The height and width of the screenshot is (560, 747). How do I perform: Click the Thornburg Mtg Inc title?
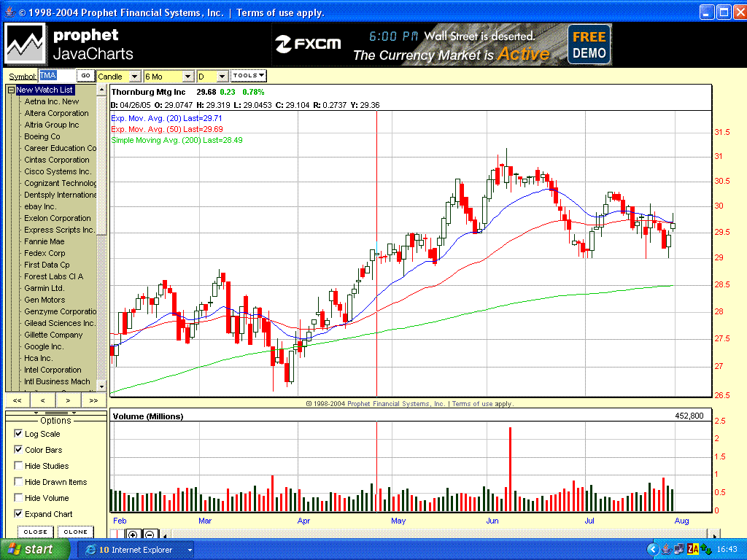148,92
